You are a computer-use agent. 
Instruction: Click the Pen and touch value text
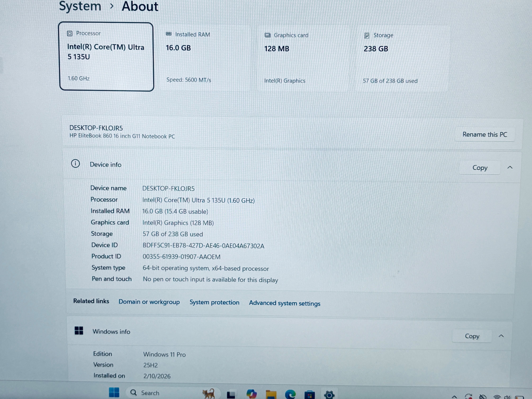(210, 279)
